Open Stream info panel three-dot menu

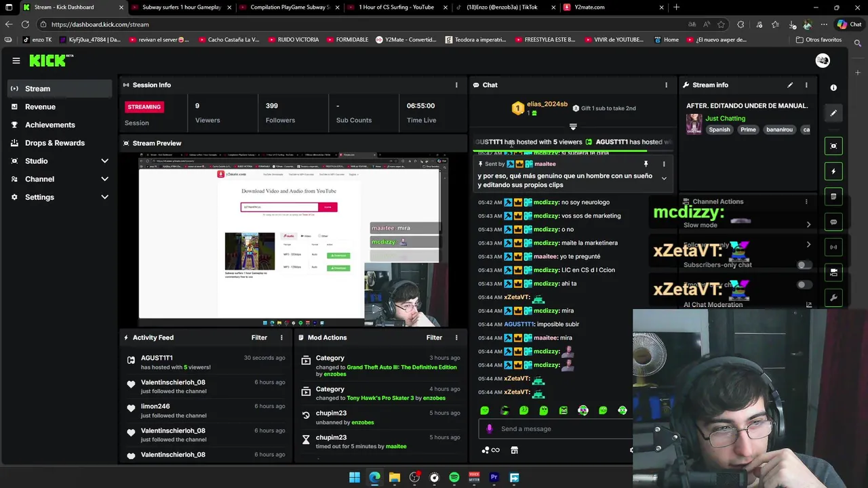(806, 85)
